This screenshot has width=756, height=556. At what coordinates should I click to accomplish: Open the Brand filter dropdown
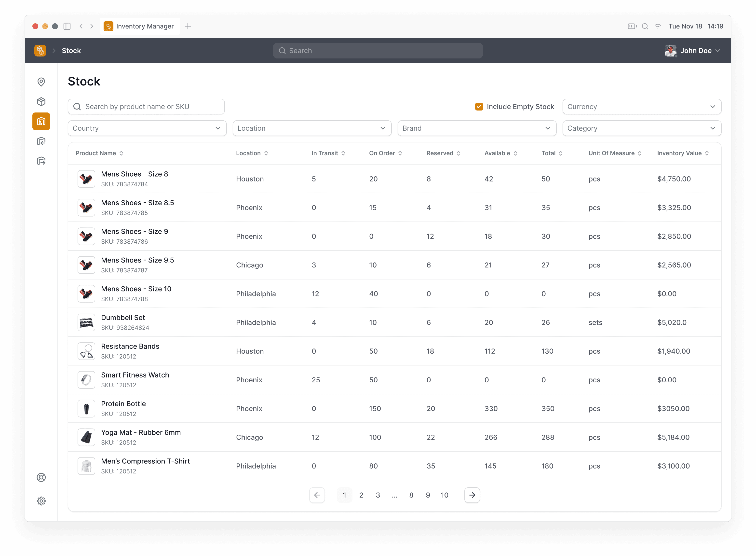(x=476, y=128)
